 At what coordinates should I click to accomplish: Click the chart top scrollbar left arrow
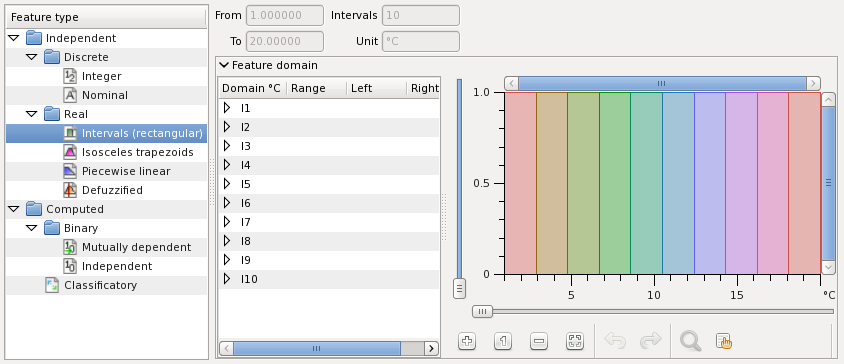pyautogui.click(x=512, y=83)
